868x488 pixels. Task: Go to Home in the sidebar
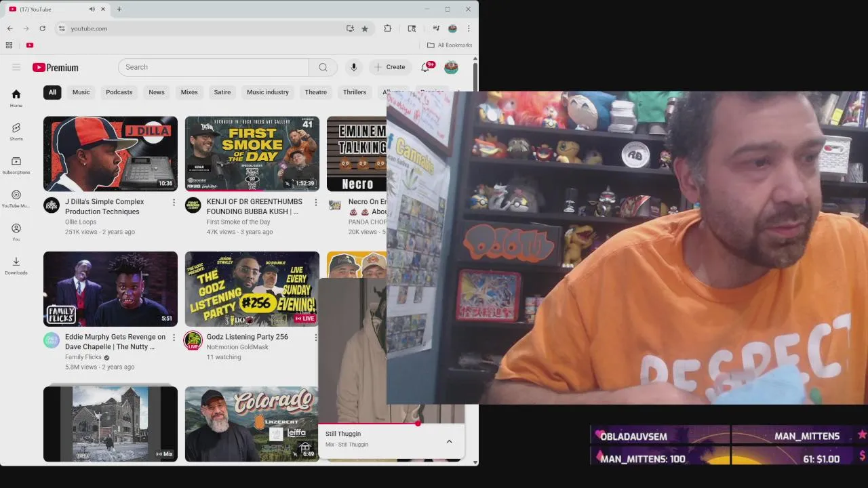(16, 98)
